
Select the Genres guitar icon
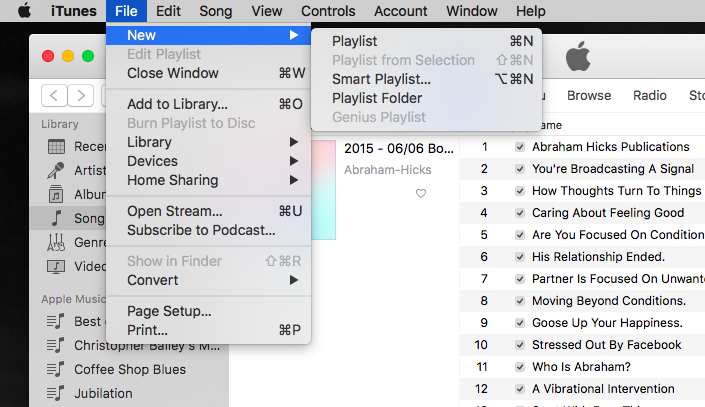[x=56, y=242]
